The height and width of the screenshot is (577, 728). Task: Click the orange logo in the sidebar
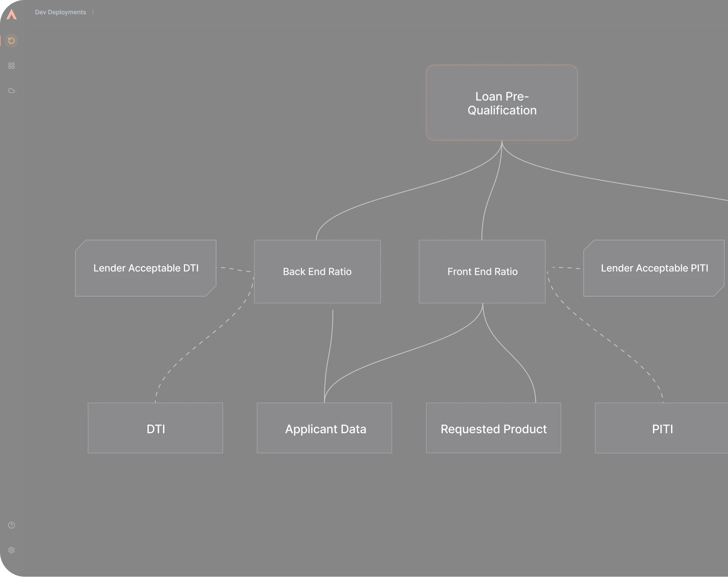pyautogui.click(x=12, y=15)
